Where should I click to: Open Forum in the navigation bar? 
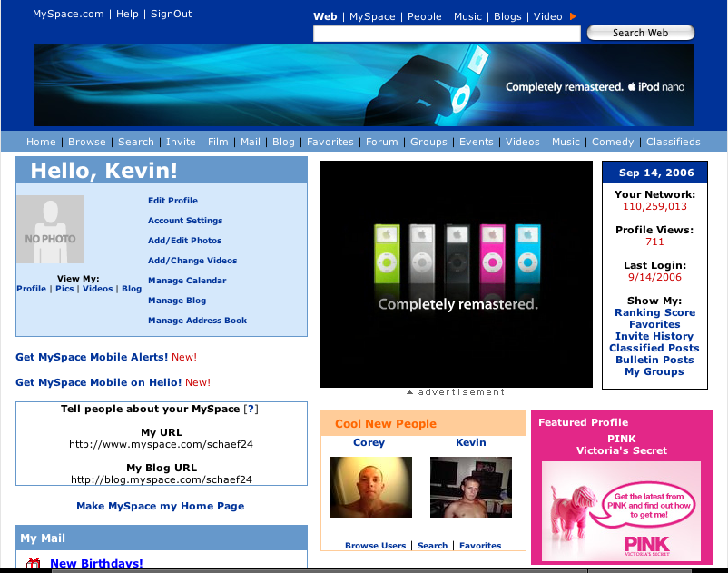click(381, 142)
